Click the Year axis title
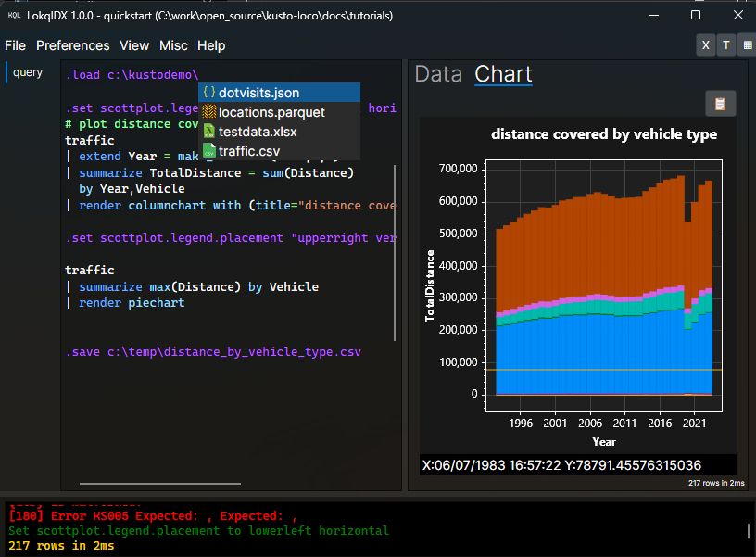This screenshot has height=557, width=756. [x=604, y=442]
